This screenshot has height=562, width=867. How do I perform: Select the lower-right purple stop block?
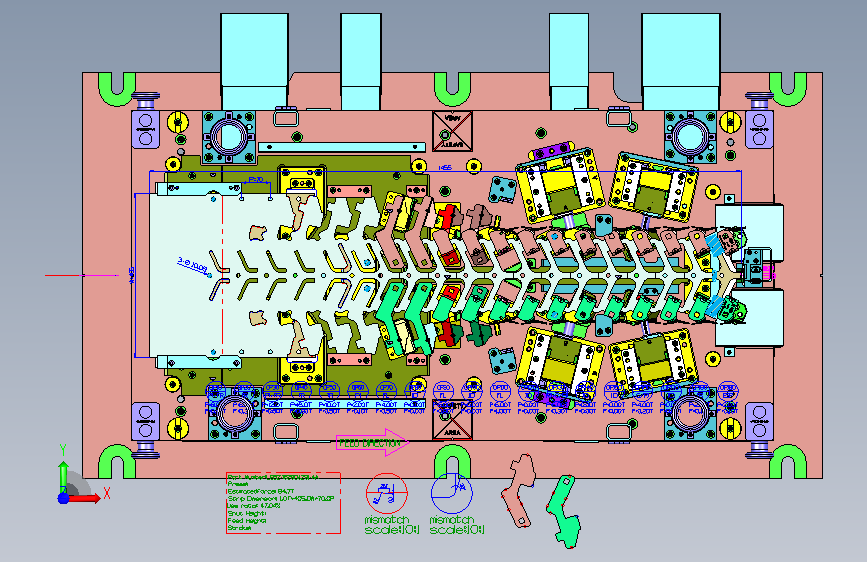pyautogui.click(x=759, y=422)
